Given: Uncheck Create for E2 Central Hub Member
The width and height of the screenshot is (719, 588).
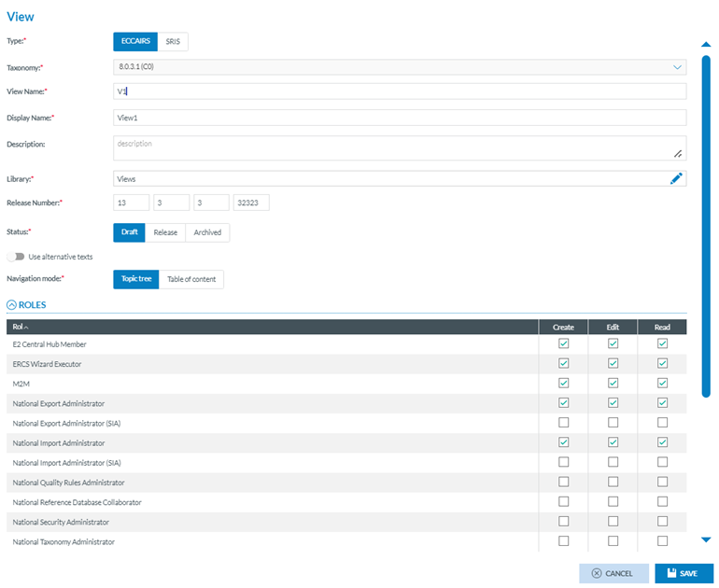Looking at the screenshot, I should tap(563, 343).
